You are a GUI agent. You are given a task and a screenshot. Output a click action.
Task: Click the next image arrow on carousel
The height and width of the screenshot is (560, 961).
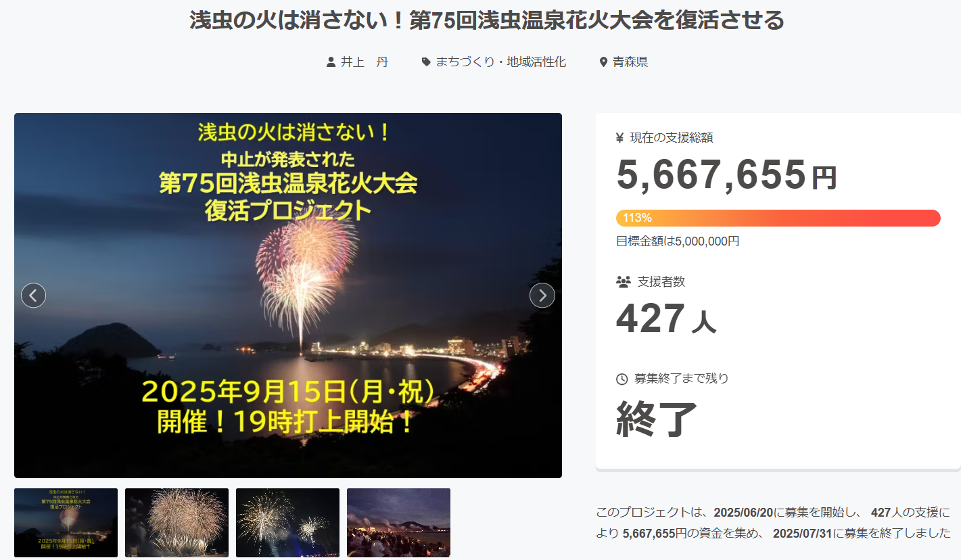pyautogui.click(x=542, y=296)
